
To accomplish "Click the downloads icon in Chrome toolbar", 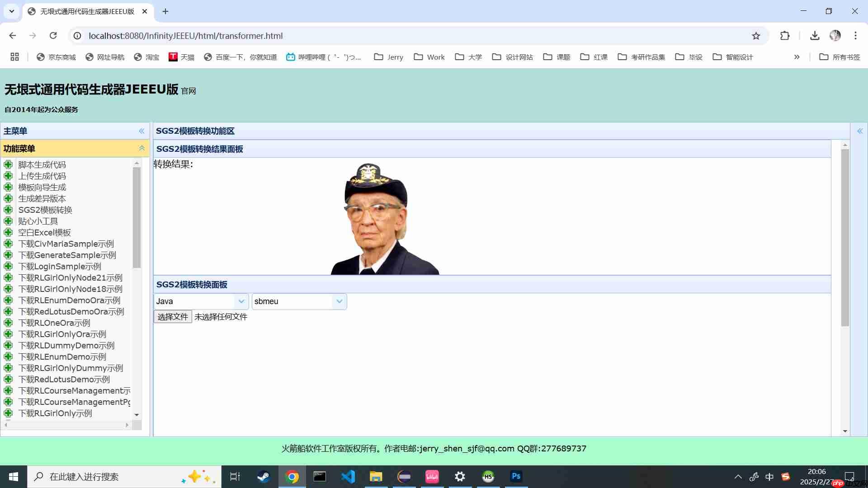I will (815, 36).
